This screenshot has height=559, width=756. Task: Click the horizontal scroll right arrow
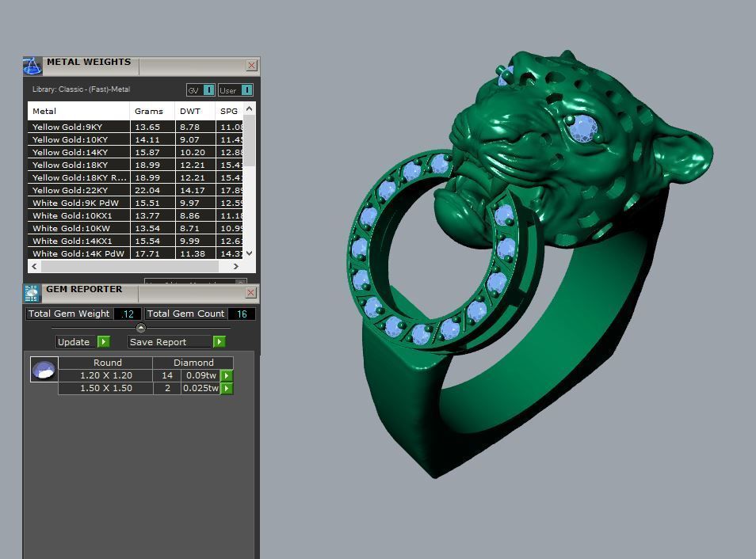(x=236, y=266)
